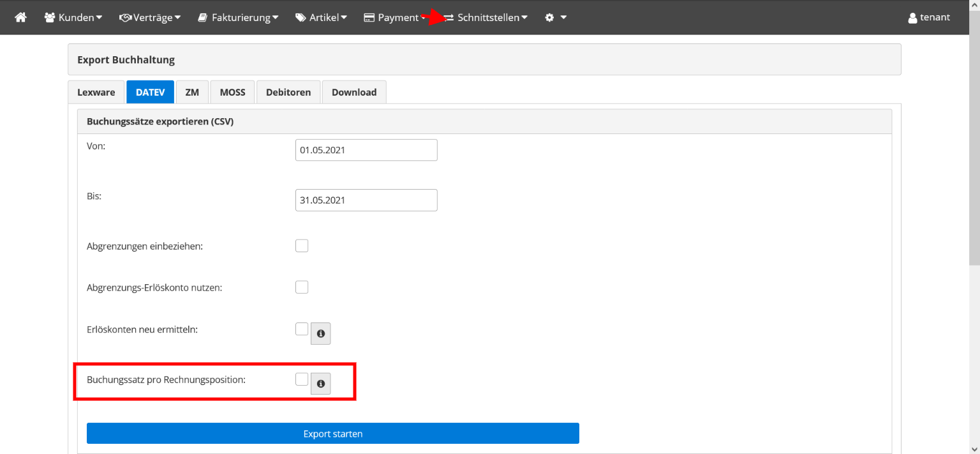The image size is (980, 454).
Task: Tick the Erlöskonten neu ermitteln checkbox
Action: tap(302, 329)
